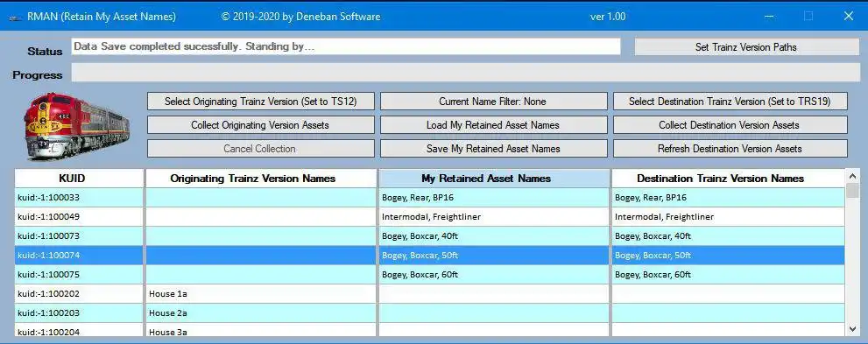
Task: Click the Cancel Collection button
Action: [x=261, y=148]
